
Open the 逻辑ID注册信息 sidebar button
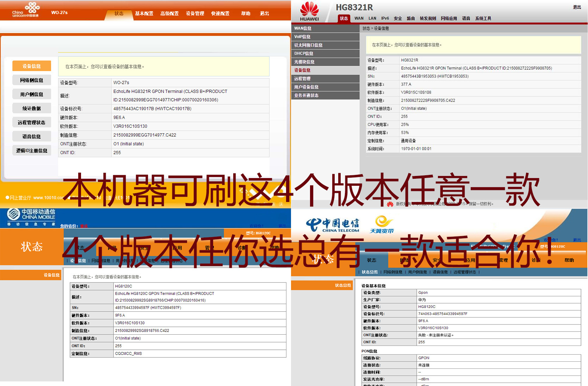(x=32, y=150)
